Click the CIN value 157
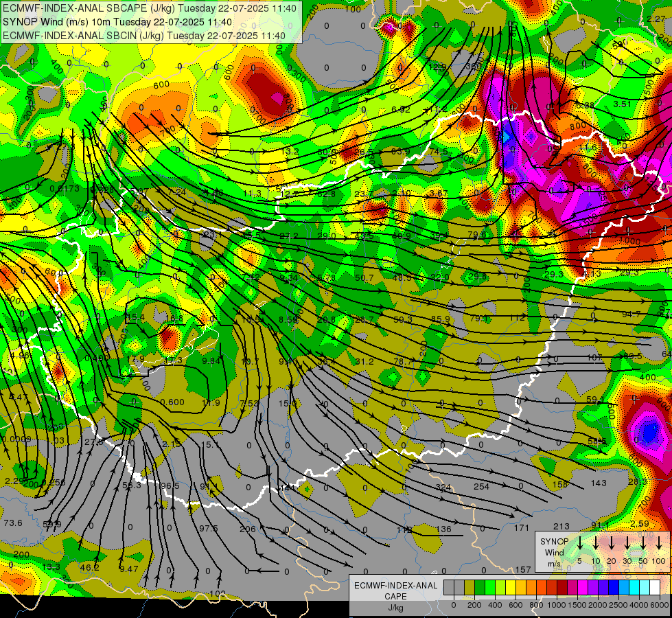Screen dimensions: 672x618 point(523,569)
